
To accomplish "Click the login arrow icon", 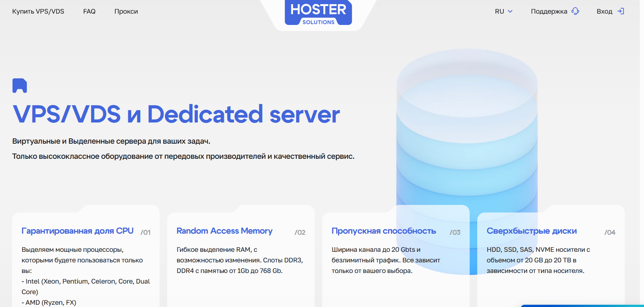I will coord(621,11).
